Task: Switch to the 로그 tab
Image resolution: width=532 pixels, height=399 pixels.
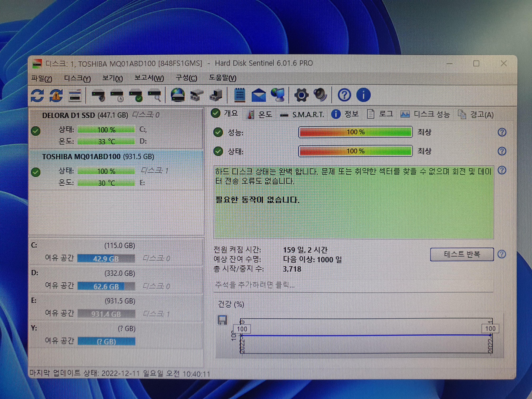Action: click(380, 114)
